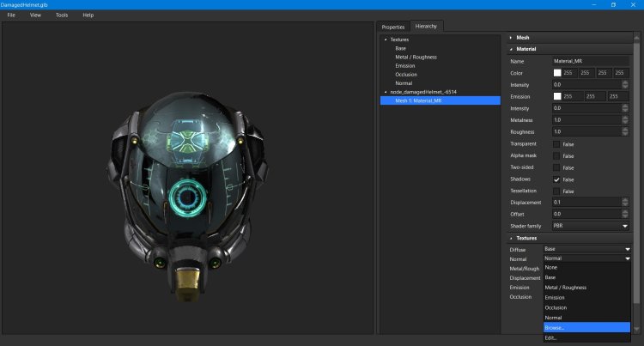
Task: Tick the Transparent checkbox
Action: tap(556, 143)
